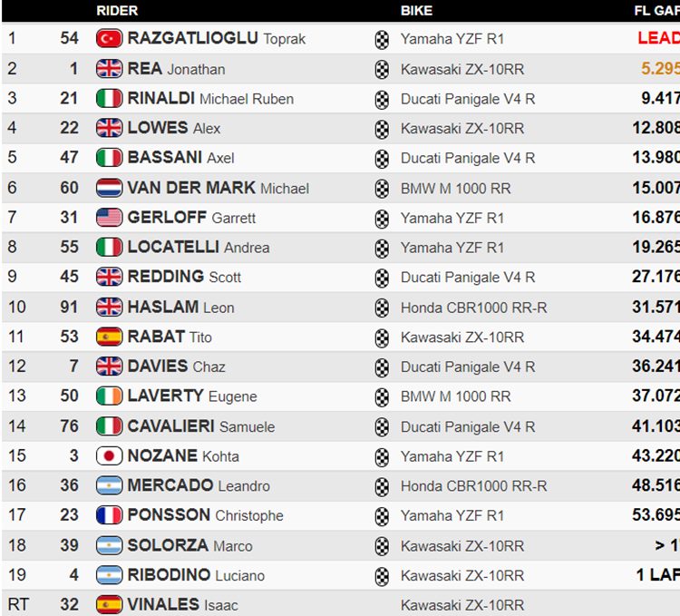The width and height of the screenshot is (680, 616).
Task: Open REDDING Scott rider entry
Action: coord(184,277)
